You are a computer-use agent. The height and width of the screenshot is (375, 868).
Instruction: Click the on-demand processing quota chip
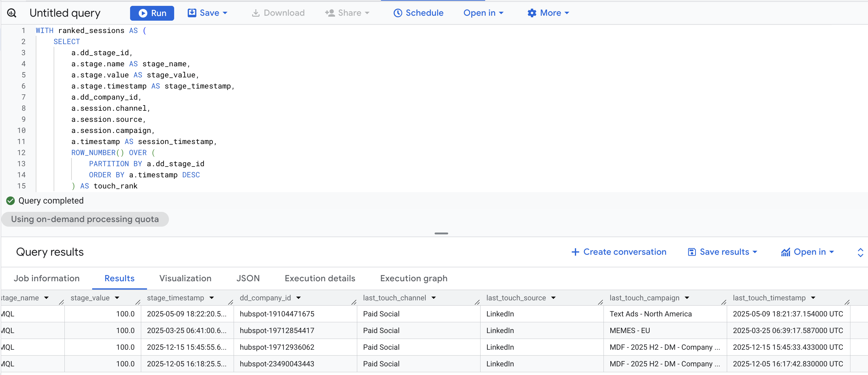85,219
